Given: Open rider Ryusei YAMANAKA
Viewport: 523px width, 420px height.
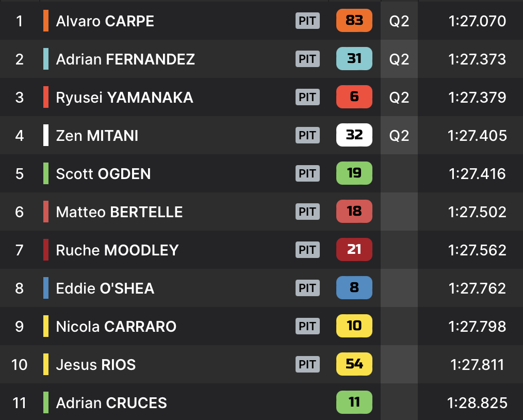Looking at the screenshot, I should click(124, 98).
